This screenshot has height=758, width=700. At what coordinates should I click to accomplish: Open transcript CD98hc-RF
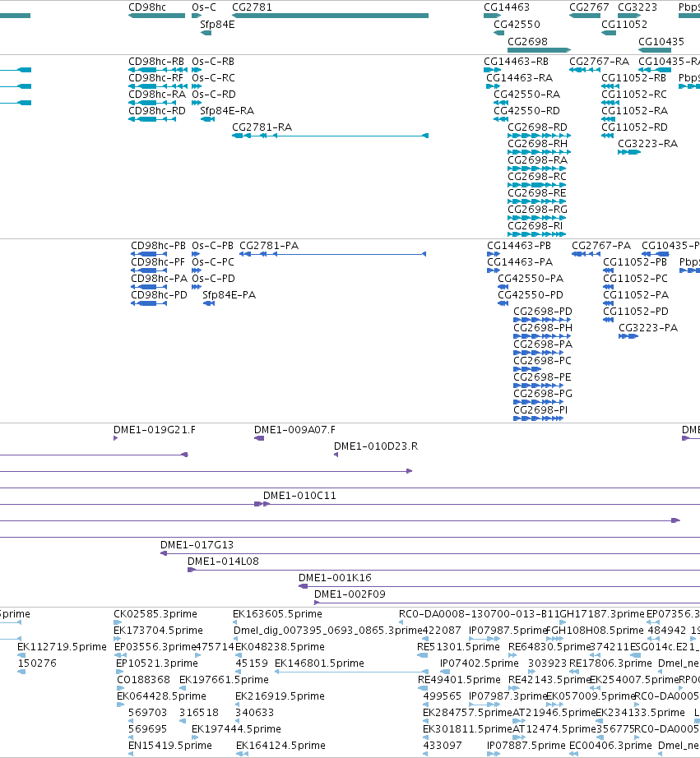point(155,78)
